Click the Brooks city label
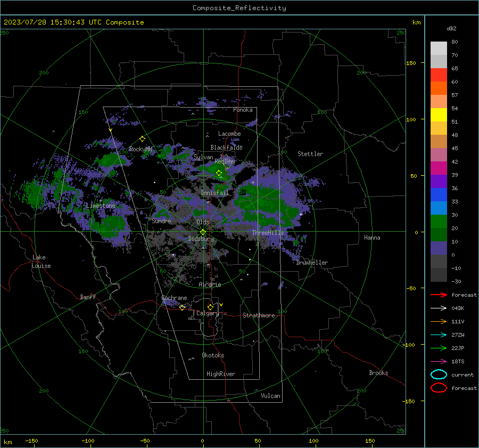 point(378,373)
